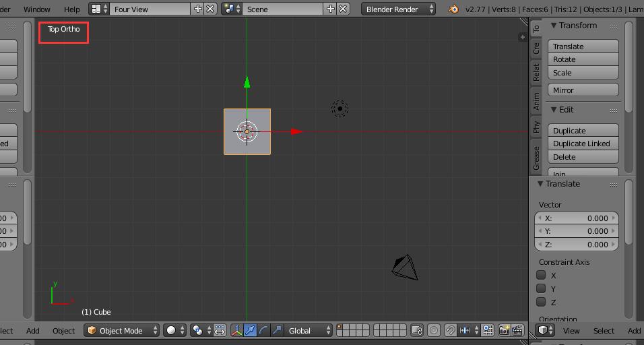
Task: Open the left viewport's Add menu
Action: (x=33, y=331)
